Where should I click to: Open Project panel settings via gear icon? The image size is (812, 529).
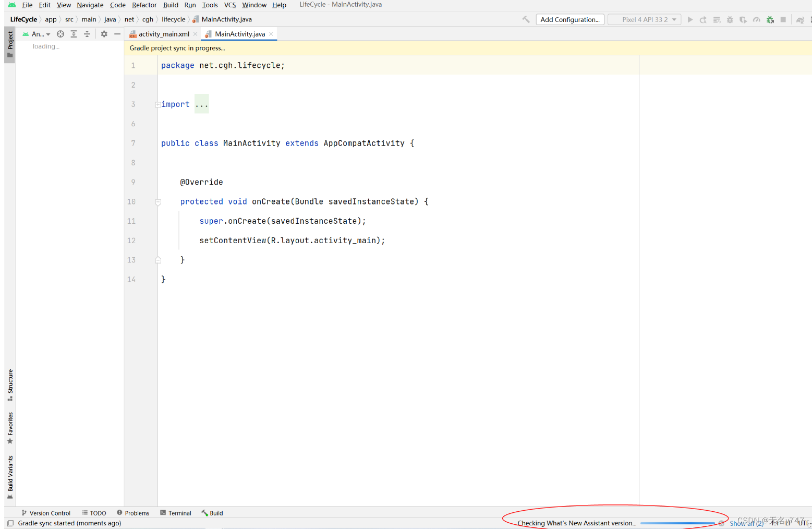(104, 34)
